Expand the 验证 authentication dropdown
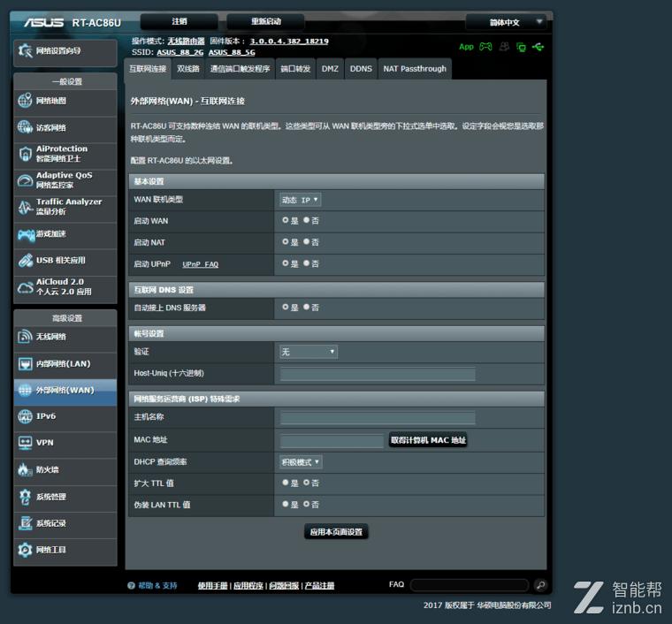Screen dimensions: 672x624 click(309, 352)
